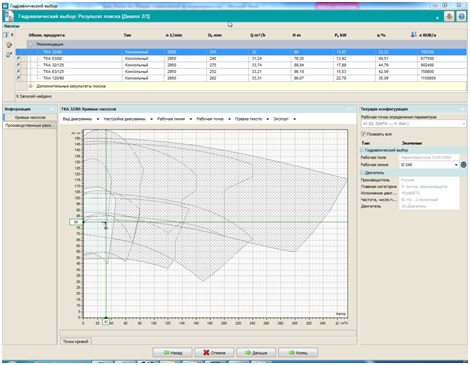Image resolution: width=470 pixels, height=365 pixels.
Task: Click the 'P, kW' column header
Action: (x=340, y=35)
